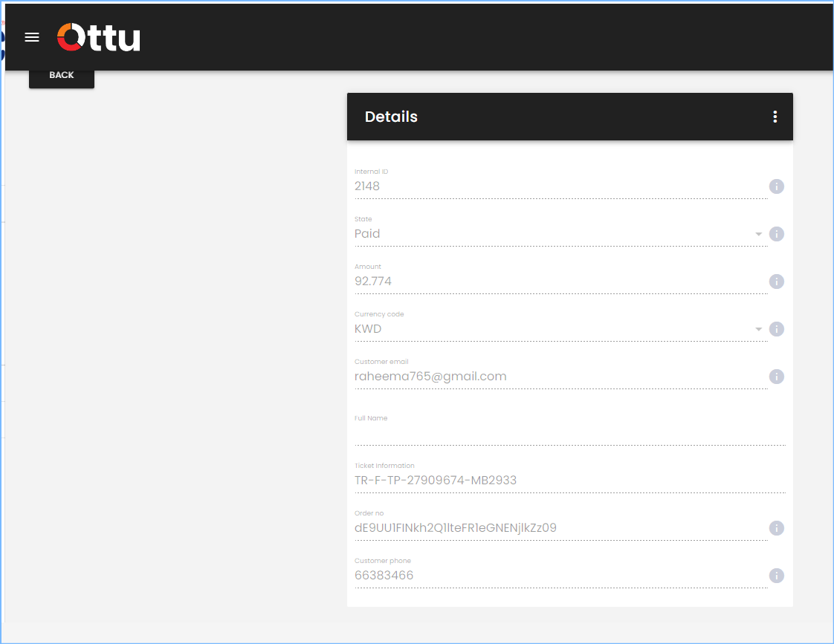Click the Customer email field
The height and width of the screenshot is (644, 834).
561,377
